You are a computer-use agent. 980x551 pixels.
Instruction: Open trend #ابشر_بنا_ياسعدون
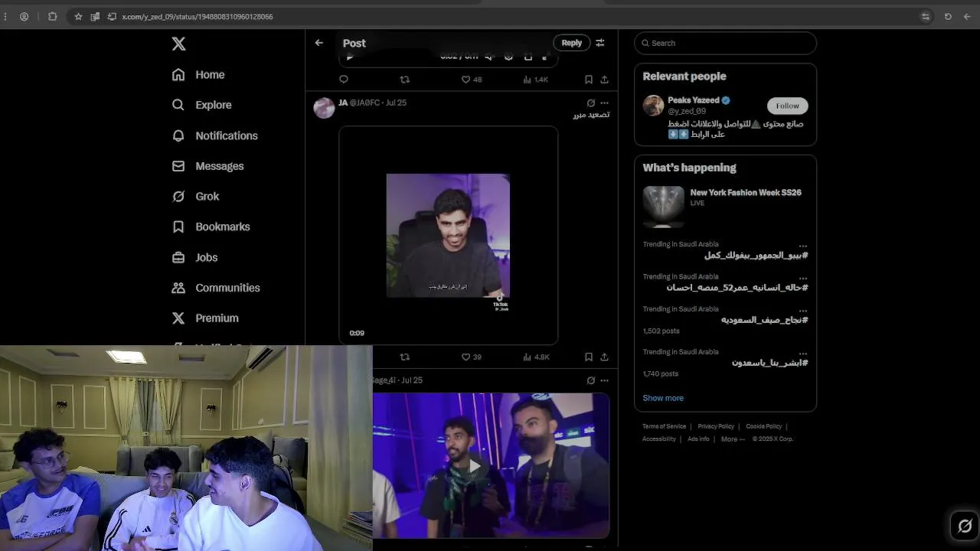(x=769, y=363)
